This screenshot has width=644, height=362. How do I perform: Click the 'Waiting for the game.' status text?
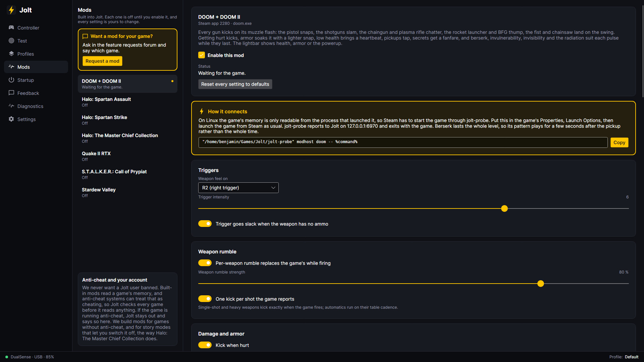pyautogui.click(x=222, y=73)
